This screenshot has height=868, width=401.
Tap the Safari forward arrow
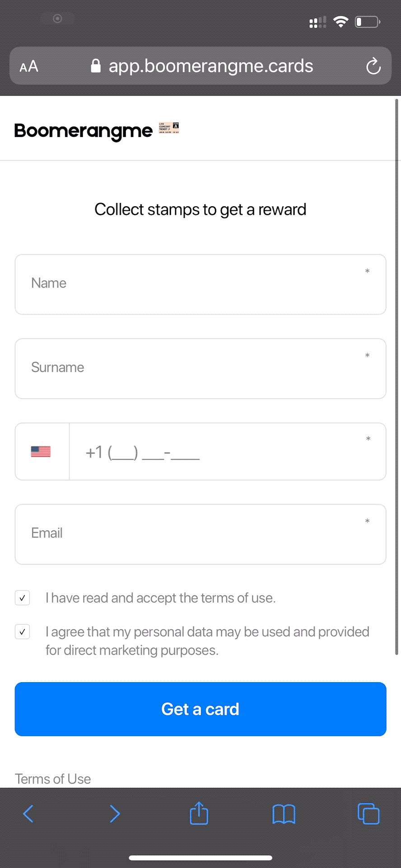[x=115, y=814]
